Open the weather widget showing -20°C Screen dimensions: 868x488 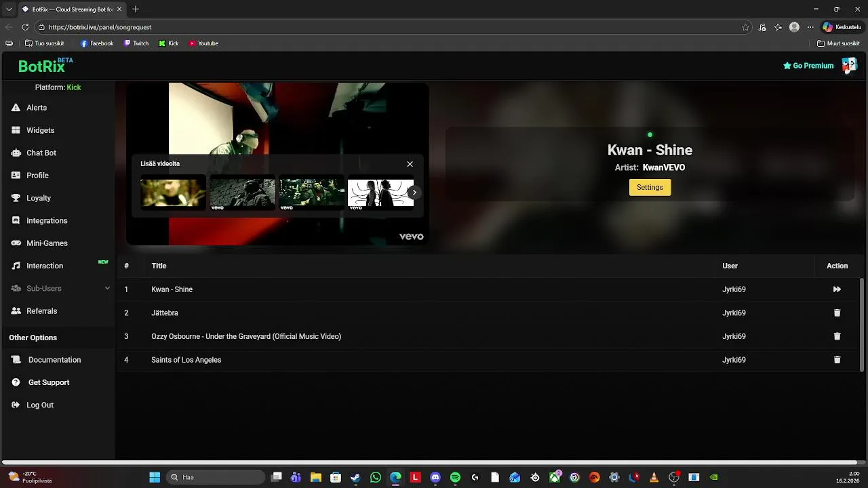(x=30, y=477)
